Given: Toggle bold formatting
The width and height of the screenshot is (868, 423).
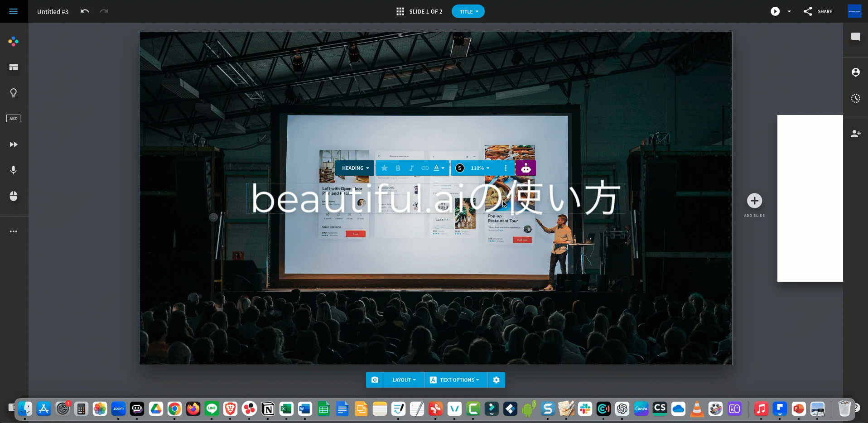Looking at the screenshot, I should coord(398,168).
